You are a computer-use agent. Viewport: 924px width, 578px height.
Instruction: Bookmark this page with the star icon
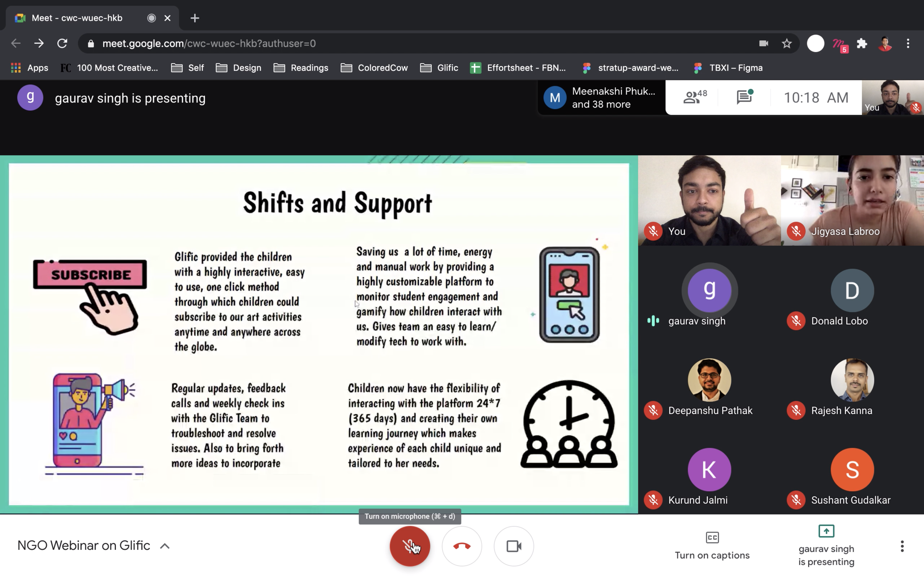pos(787,43)
